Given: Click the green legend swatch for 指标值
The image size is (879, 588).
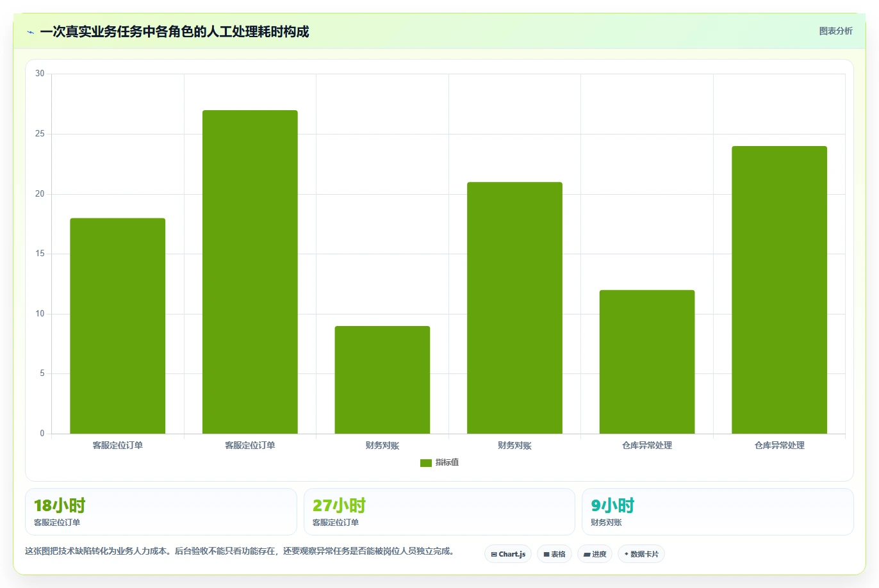Looking at the screenshot, I should click(x=426, y=462).
